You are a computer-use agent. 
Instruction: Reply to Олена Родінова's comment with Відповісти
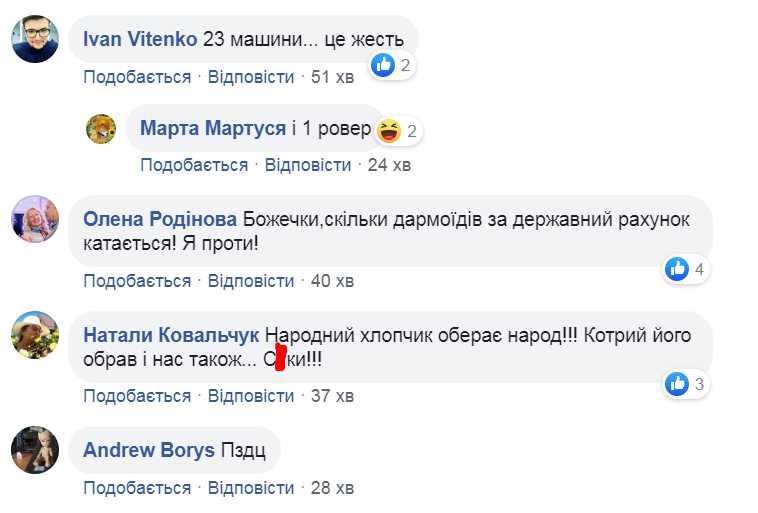[x=251, y=281]
